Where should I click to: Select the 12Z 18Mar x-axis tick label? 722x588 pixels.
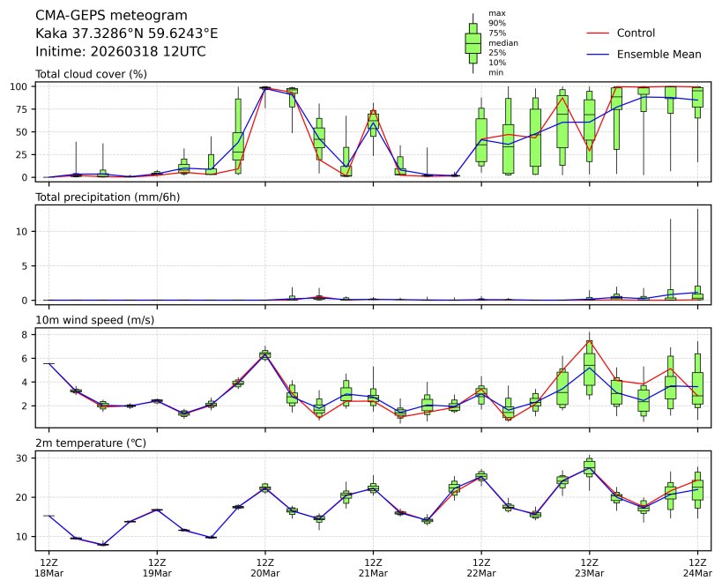pos(48,567)
